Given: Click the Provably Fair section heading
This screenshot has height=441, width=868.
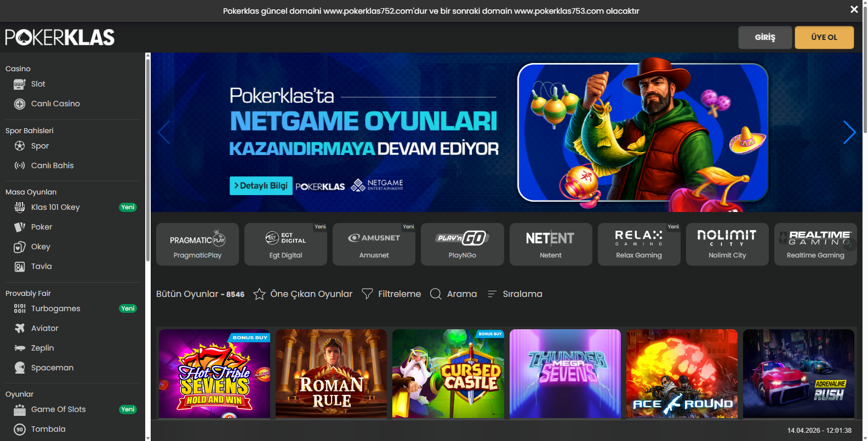Looking at the screenshot, I should [x=28, y=294].
